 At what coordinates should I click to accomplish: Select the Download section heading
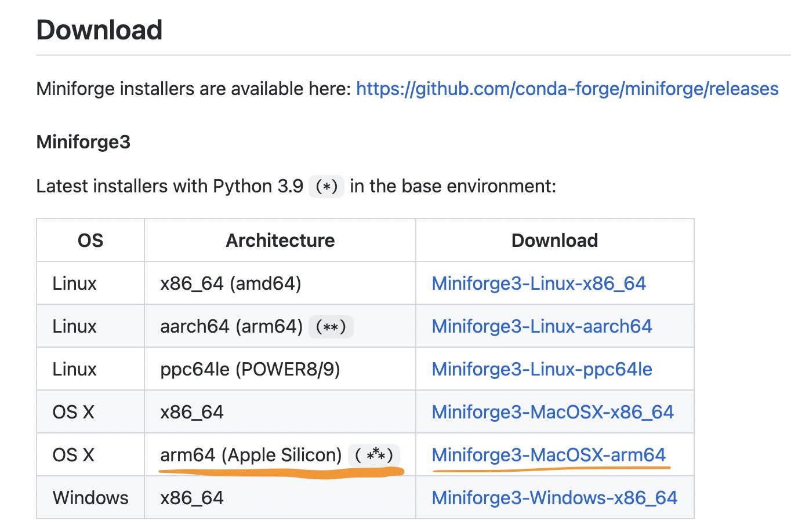click(99, 30)
